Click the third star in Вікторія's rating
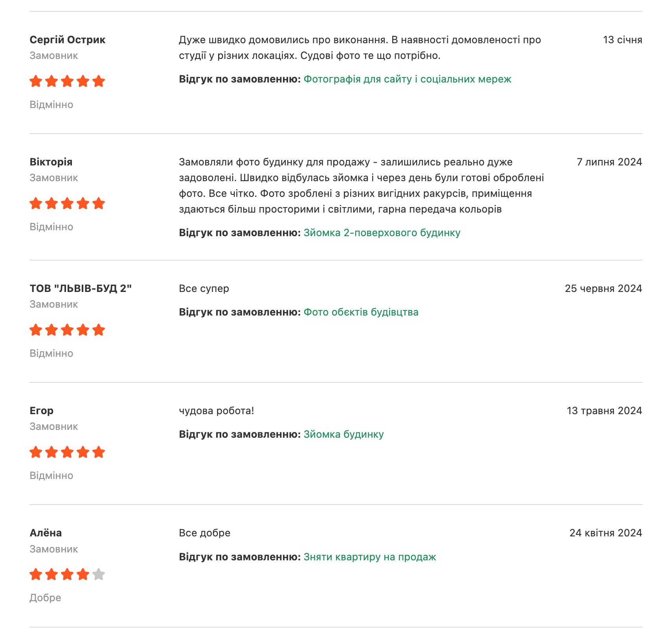The image size is (672, 635). click(x=67, y=204)
